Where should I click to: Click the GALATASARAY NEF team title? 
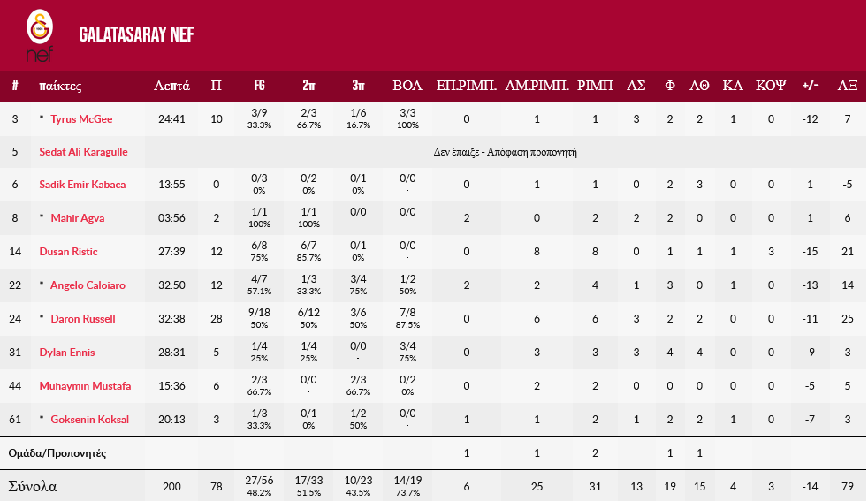(136, 34)
